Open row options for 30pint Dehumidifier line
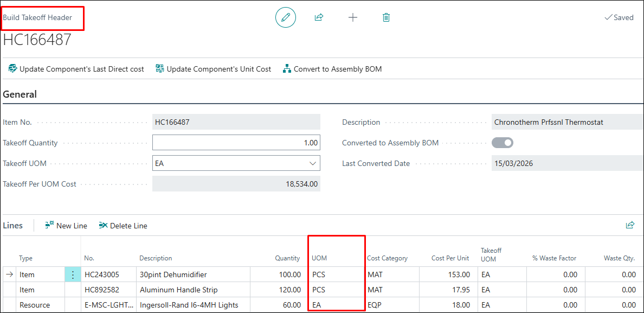The width and height of the screenshot is (644, 313). (x=73, y=274)
